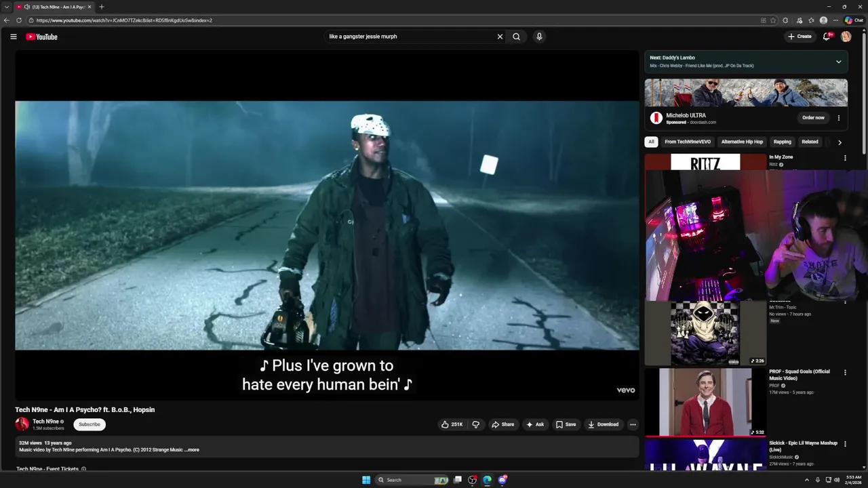Expand the Next: Daddy's Lambo playlist panel
The width and height of the screenshot is (868, 488).
pos(838,62)
